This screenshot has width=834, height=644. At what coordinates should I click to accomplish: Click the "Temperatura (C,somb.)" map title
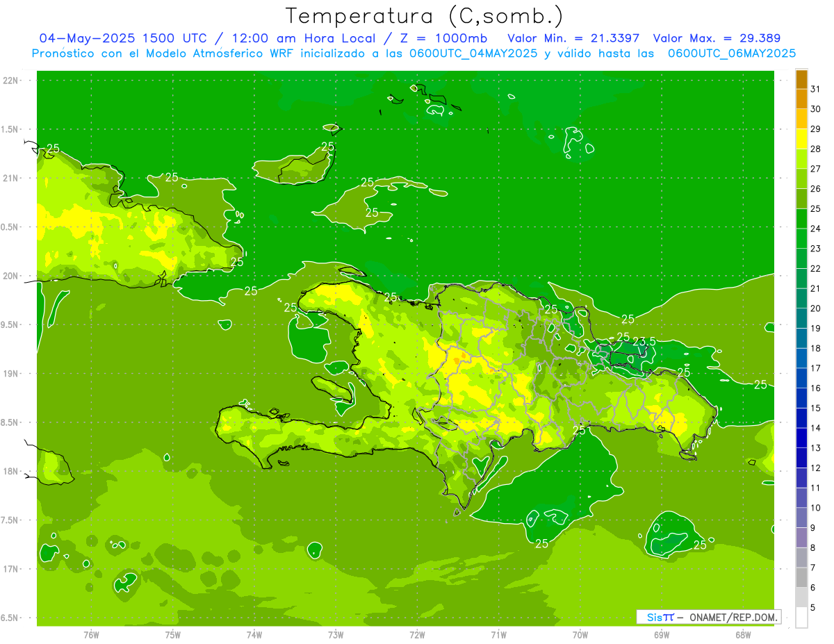[x=424, y=17]
